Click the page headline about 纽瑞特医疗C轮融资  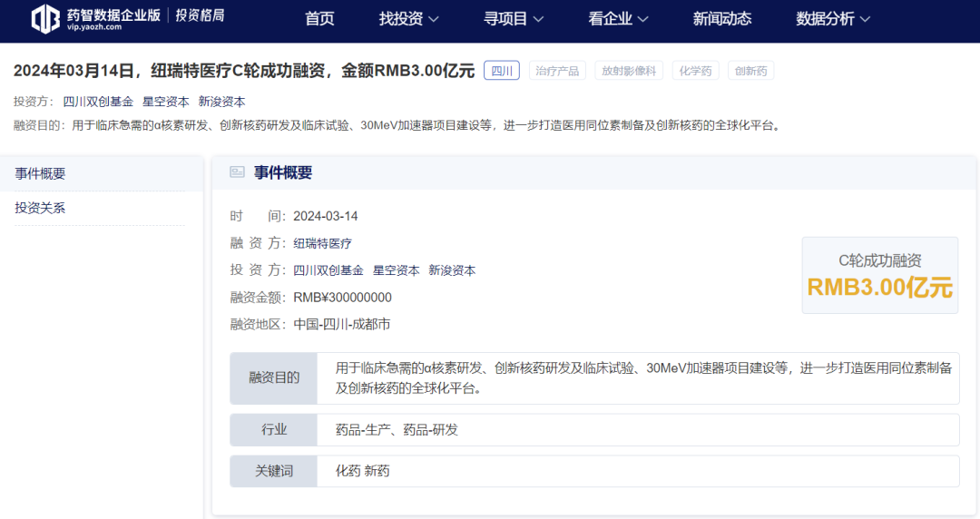click(x=244, y=71)
